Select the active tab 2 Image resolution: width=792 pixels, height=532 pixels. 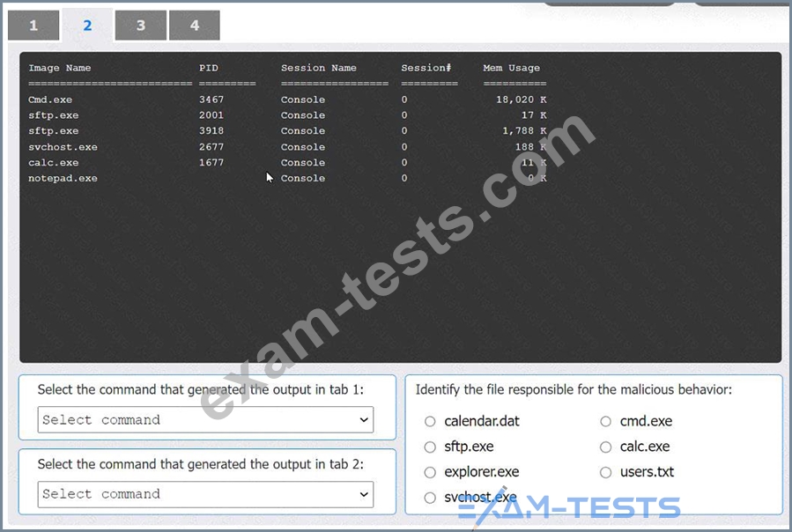(87, 26)
